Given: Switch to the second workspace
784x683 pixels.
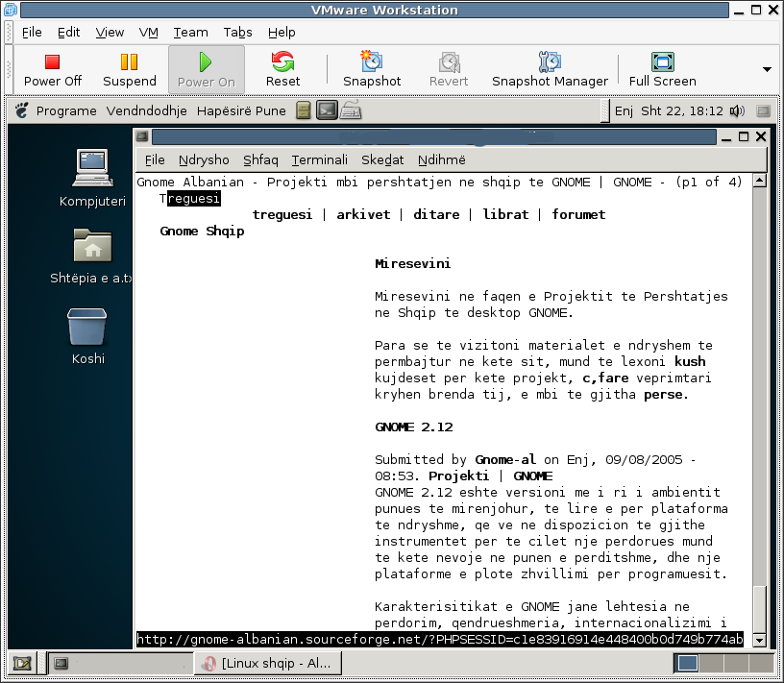Looking at the screenshot, I should click(x=711, y=664).
